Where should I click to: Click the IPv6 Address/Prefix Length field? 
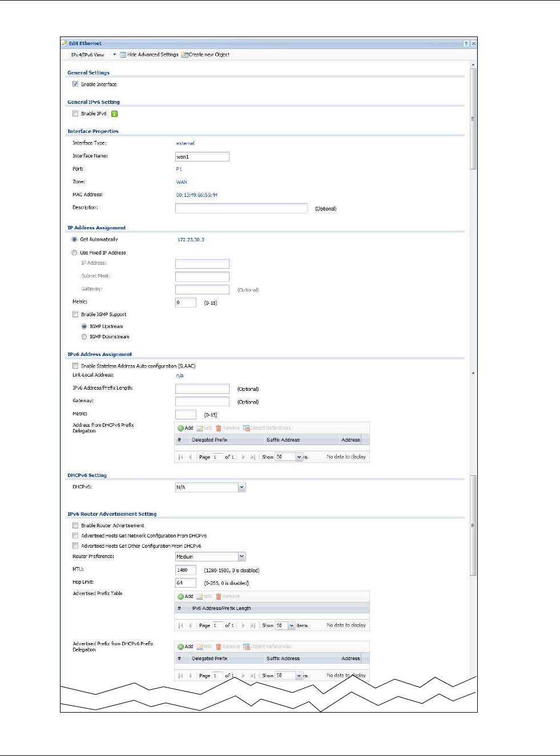[202, 389]
